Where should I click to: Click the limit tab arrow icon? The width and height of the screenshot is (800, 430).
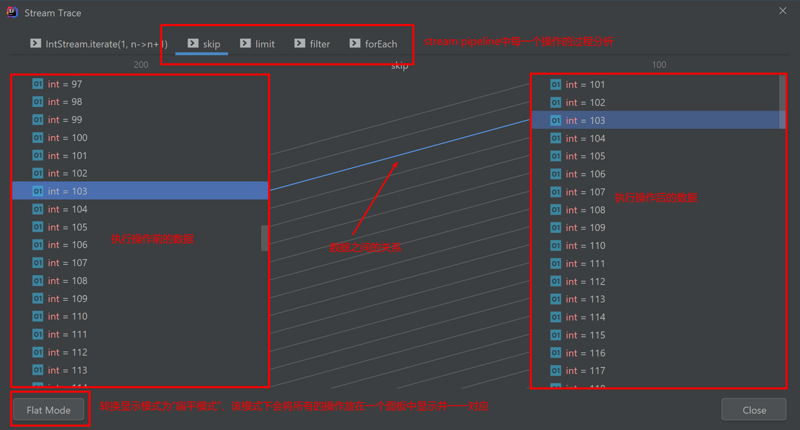click(x=245, y=43)
